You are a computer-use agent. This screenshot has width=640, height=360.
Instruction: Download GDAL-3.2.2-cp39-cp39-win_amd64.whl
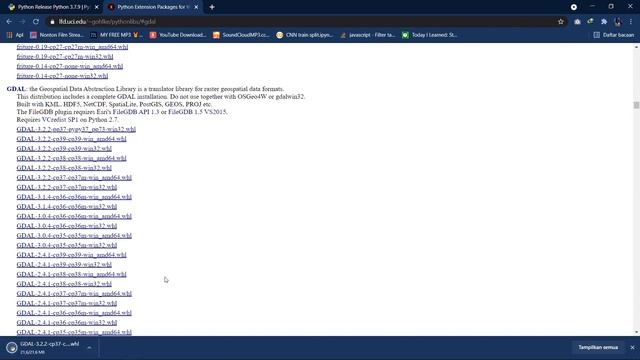71,139
